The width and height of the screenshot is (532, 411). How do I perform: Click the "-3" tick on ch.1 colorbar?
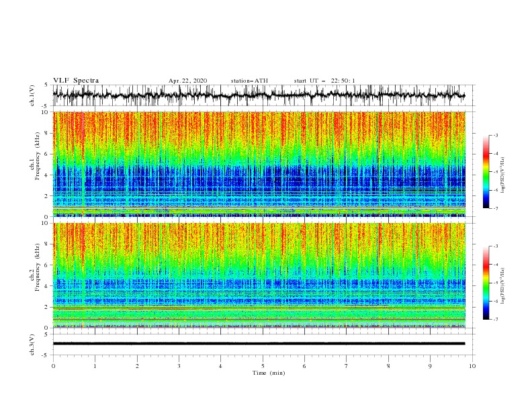495,135
